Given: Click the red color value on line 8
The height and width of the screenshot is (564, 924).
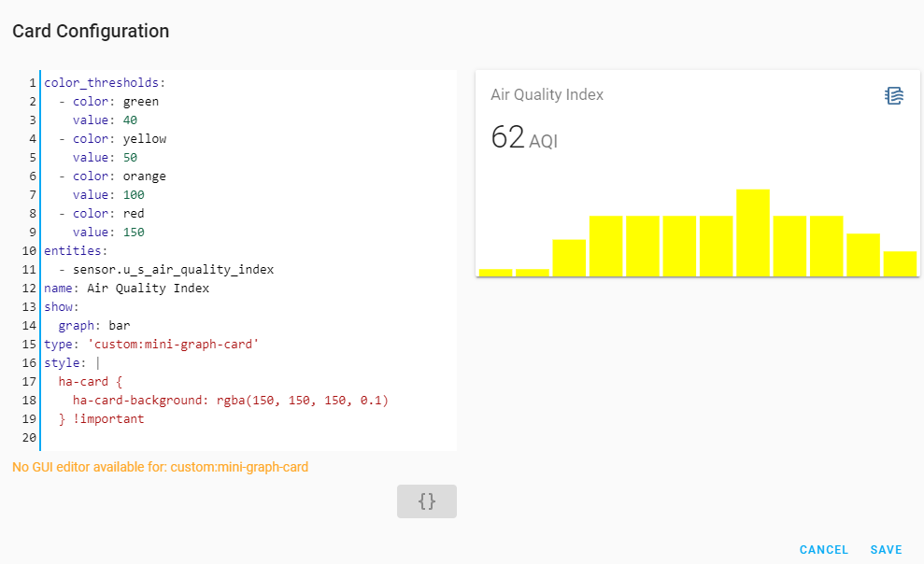Looking at the screenshot, I should pyautogui.click(x=136, y=213).
